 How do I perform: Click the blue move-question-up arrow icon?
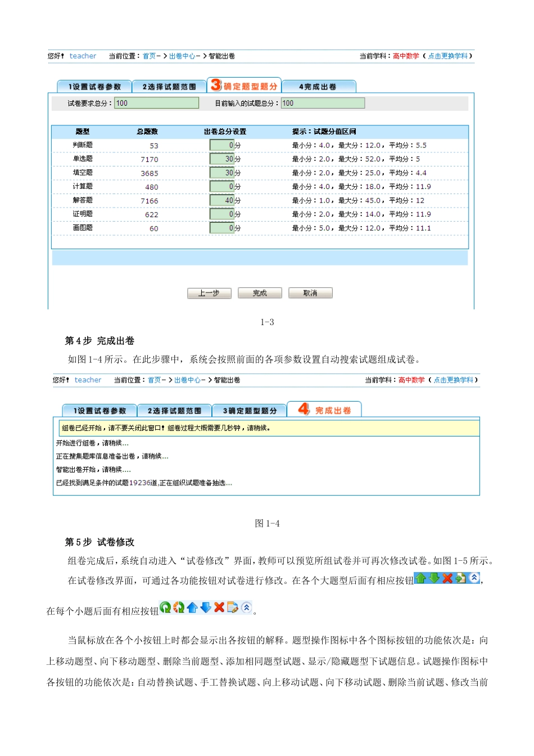pyautogui.click(x=192, y=607)
